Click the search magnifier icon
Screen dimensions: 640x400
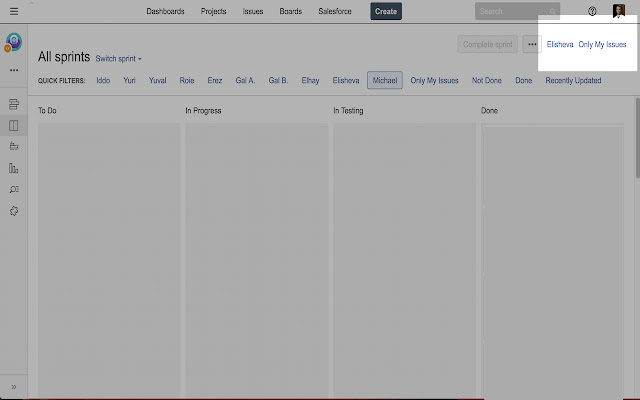(553, 11)
